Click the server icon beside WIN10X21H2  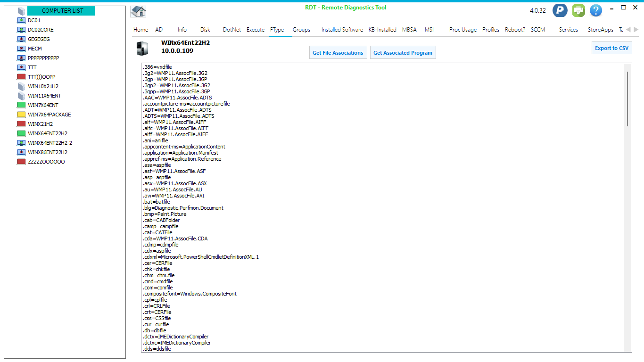[x=21, y=86]
